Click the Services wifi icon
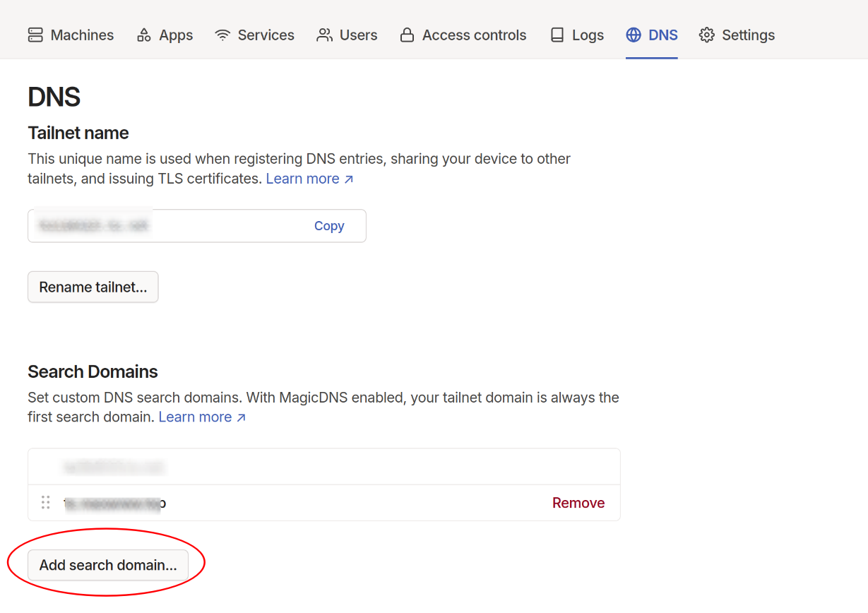 click(223, 35)
